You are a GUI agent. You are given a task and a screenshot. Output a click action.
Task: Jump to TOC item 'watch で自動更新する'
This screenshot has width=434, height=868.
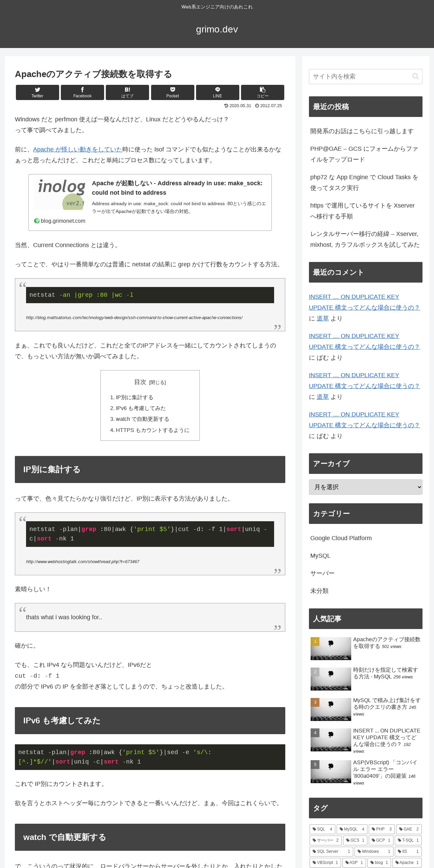pos(142,419)
